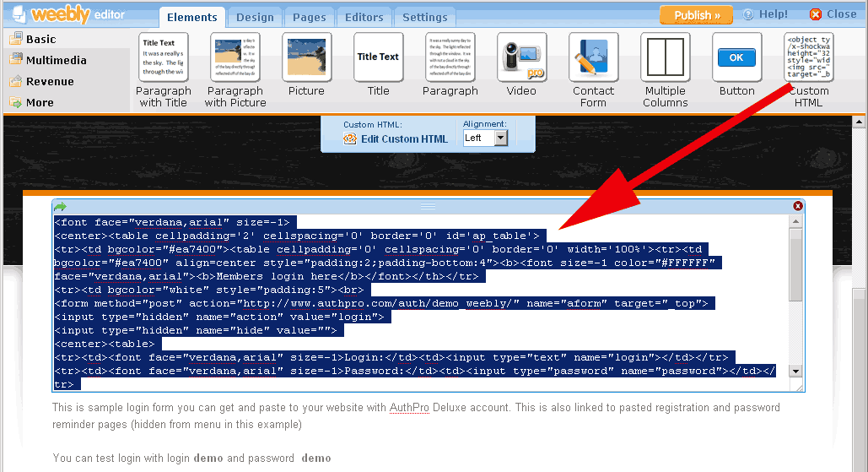The width and height of the screenshot is (868, 472).
Task: Open the Multimedia elements category
Action: [x=48, y=61]
